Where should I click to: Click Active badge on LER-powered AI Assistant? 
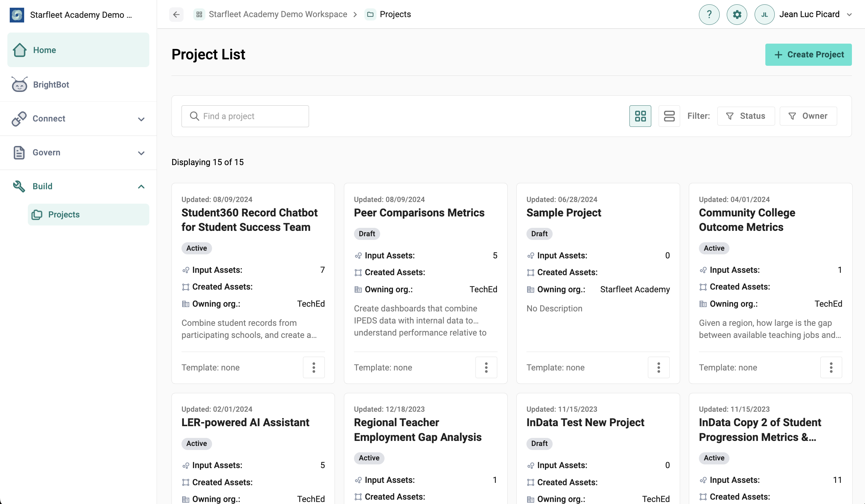(197, 444)
